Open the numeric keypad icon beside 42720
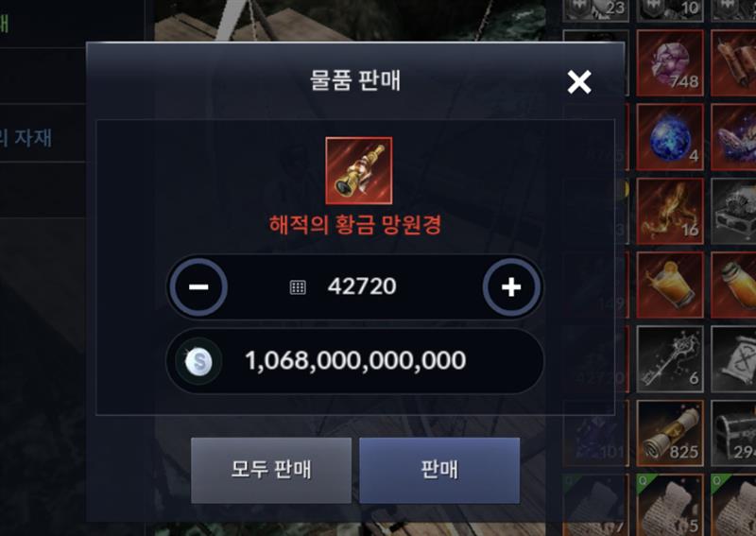 click(298, 287)
